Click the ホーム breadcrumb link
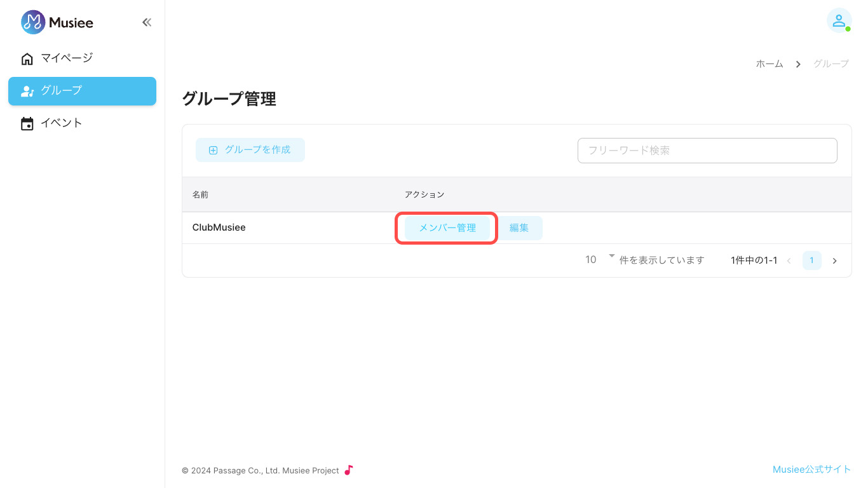 pyautogui.click(x=769, y=64)
